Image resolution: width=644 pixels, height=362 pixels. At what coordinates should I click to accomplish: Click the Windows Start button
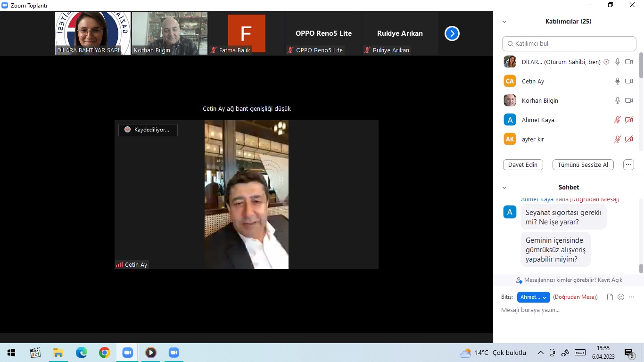tap(11, 353)
